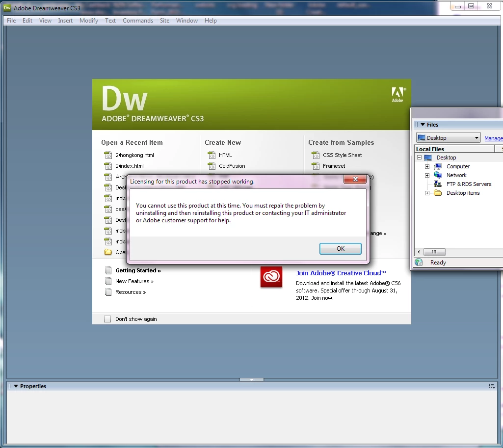
Task: Click the Manage link in Files panel
Action: coord(493,138)
